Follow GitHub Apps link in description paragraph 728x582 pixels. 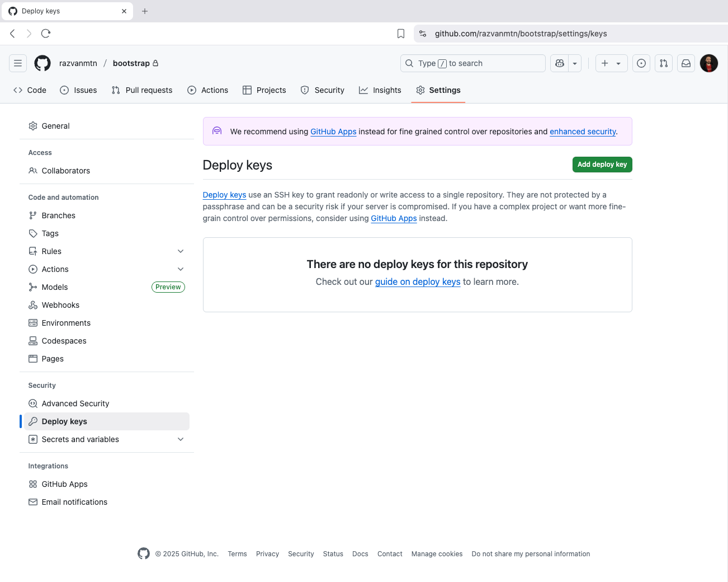coord(394,218)
